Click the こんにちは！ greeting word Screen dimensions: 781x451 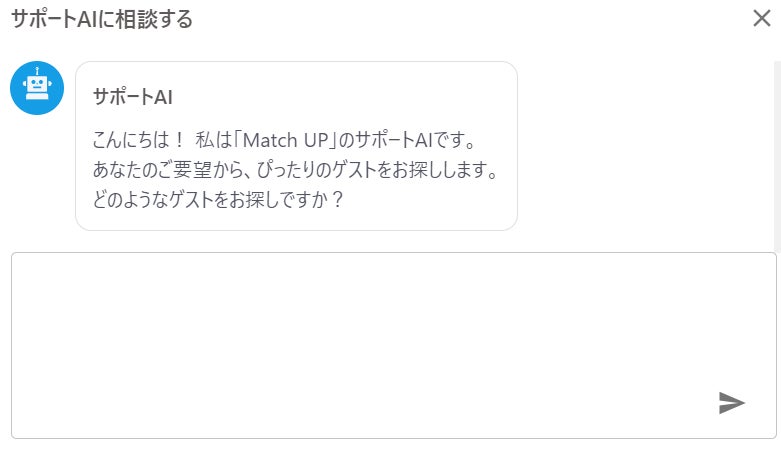click(x=138, y=140)
